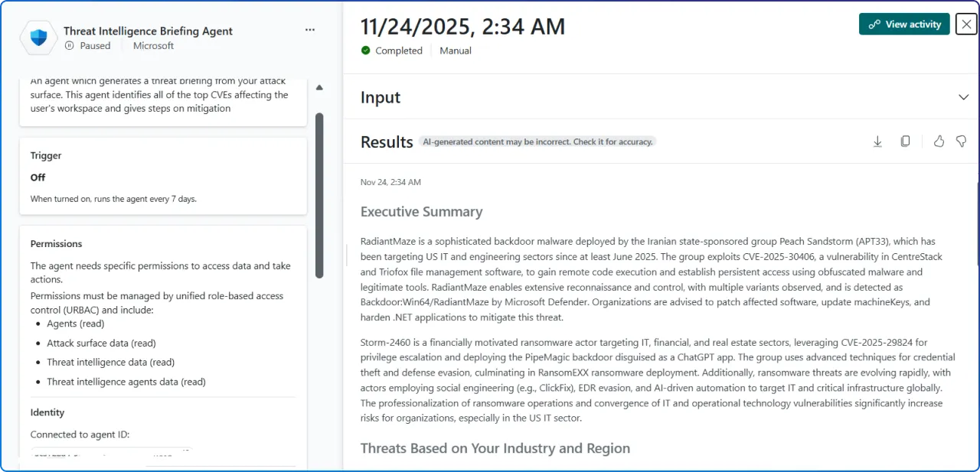Download the Results content
980x472 pixels.
point(877,141)
